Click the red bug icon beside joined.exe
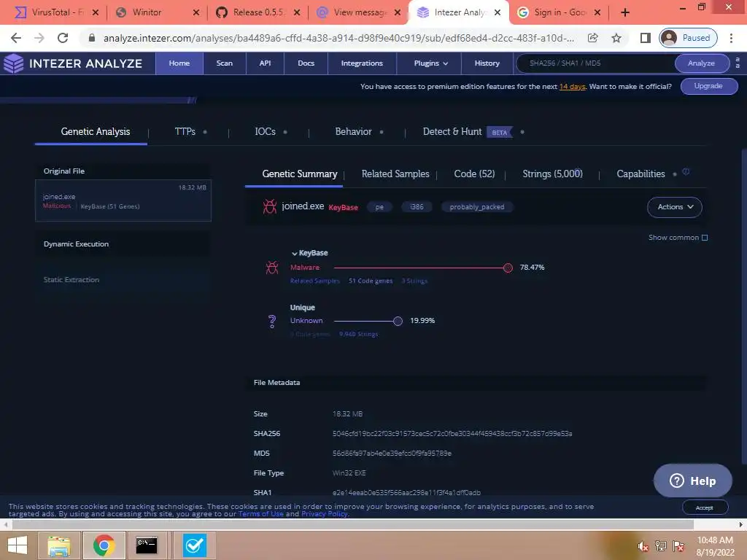 pos(270,206)
